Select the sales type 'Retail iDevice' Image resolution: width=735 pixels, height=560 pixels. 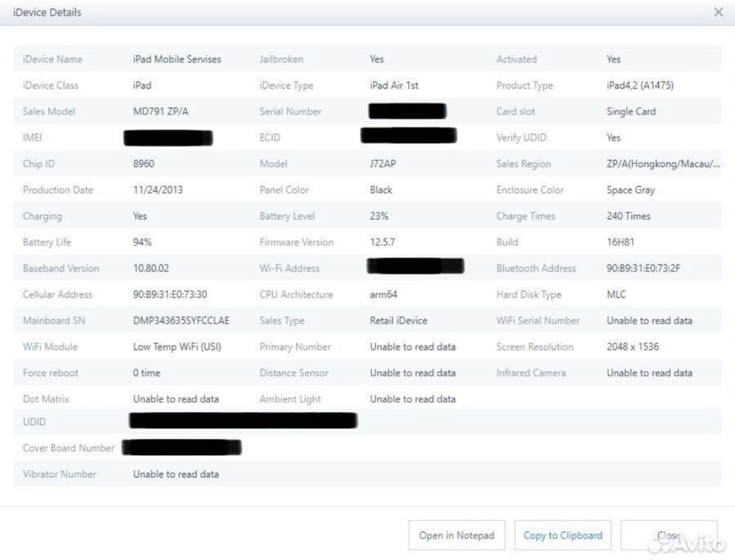coord(398,321)
